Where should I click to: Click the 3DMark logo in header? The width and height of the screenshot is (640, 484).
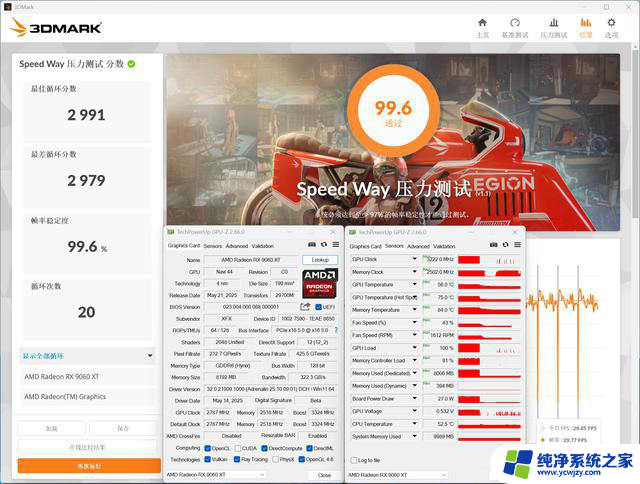point(56,27)
